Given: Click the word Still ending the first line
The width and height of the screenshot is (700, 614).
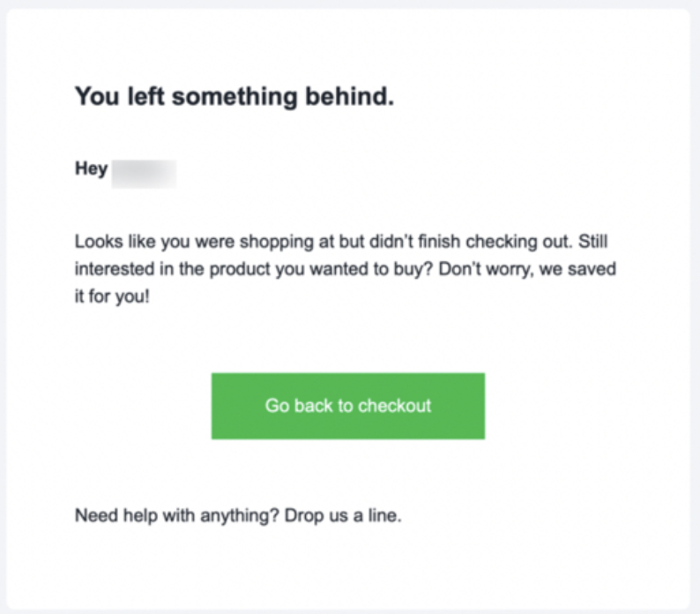Looking at the screenshot, I should 592,242.
